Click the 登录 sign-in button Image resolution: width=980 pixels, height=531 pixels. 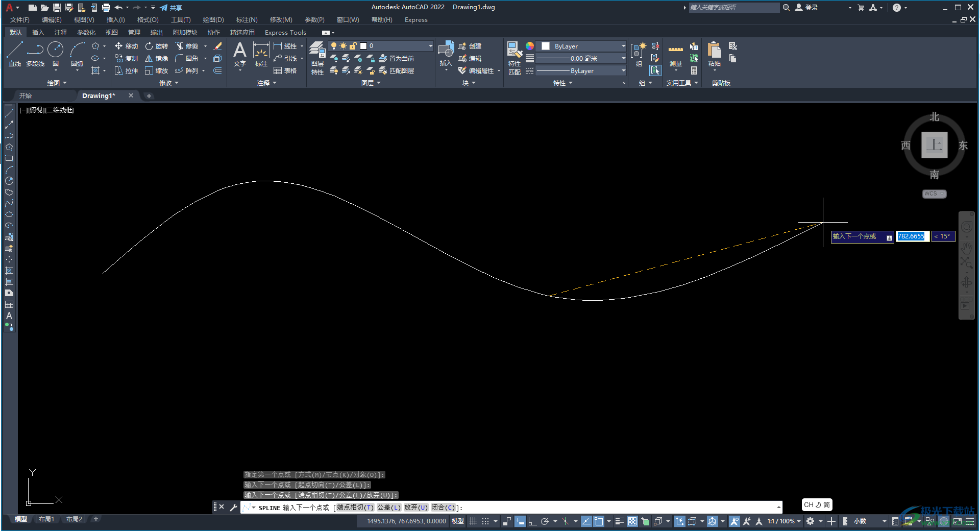(x=806, y=8)
